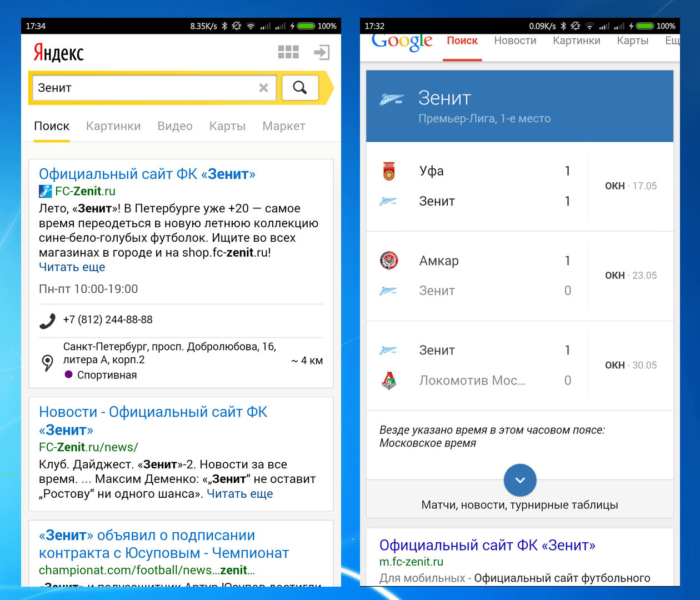The image size is (700, 600).
Task: Open FC-Zenit.ru/news/ URL link
Action: coord(88,447)
